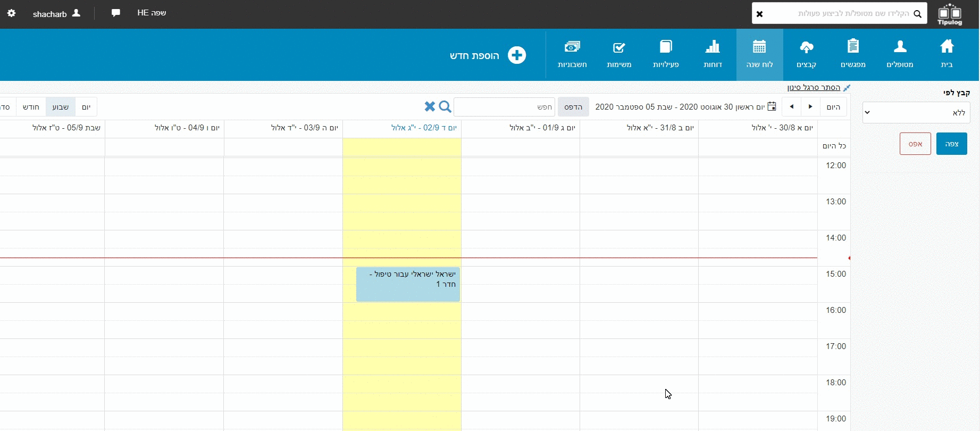The height and width of the screenshot is (431, 980).
Task: Expand the קבץ לפי dropdown
Action: [x=916, y=113]
